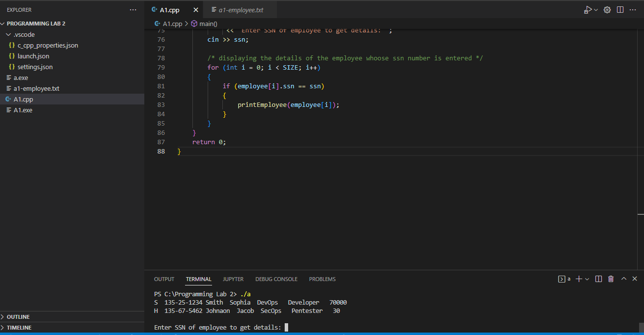Split the editor to the right
644x335 pixels.
[x=620, y=10]
